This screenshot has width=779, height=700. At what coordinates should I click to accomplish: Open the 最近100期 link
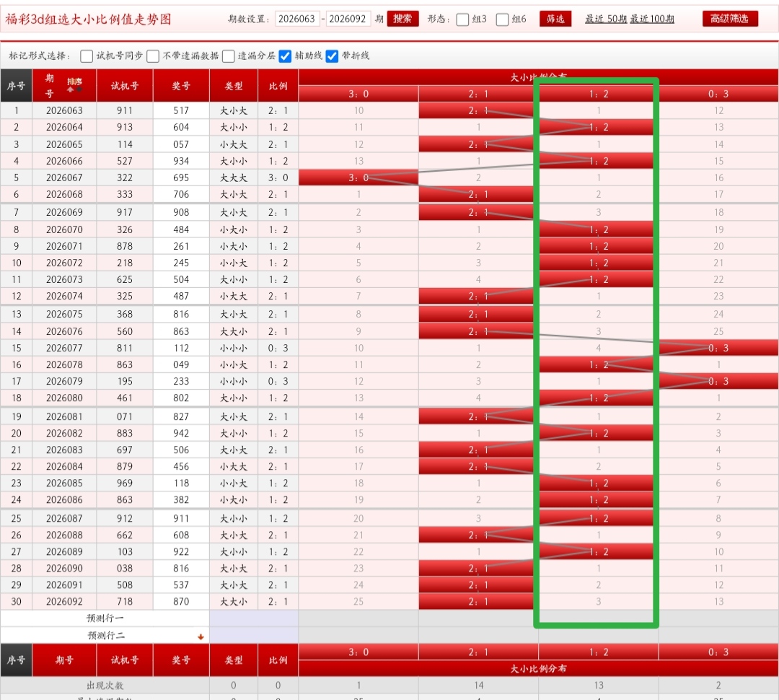click(652, 19)
